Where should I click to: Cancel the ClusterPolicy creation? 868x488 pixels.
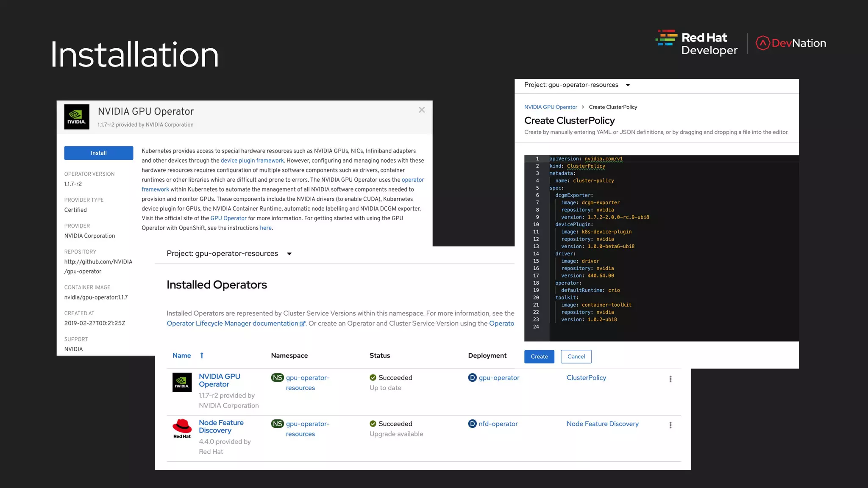pos(576,357)
